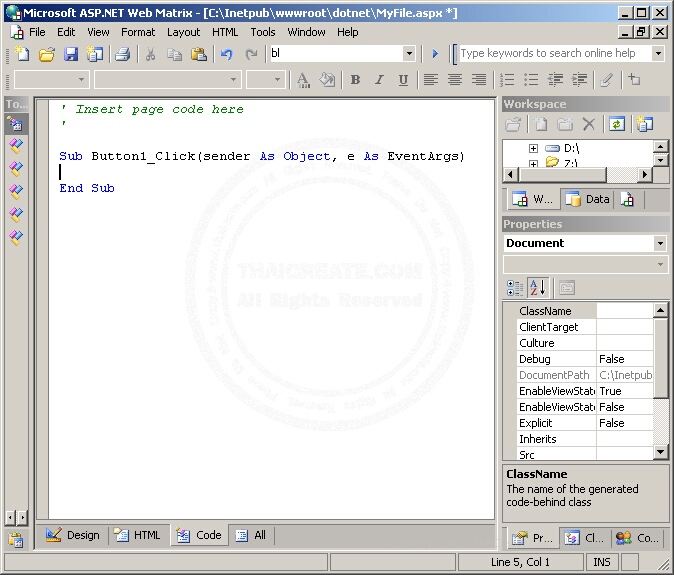Select the Debug property value False
This screenshot has width=674, height=575.
(624, 359)
